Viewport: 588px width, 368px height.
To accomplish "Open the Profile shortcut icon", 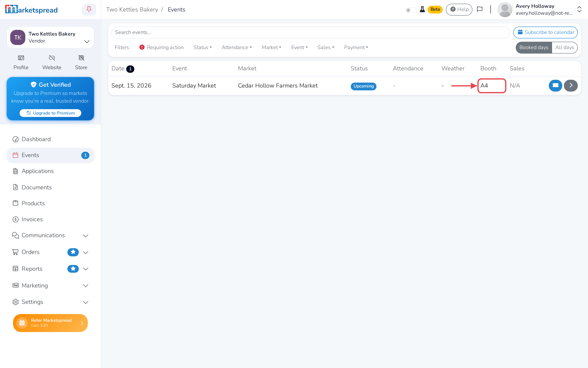I will [x=21, y=58].
